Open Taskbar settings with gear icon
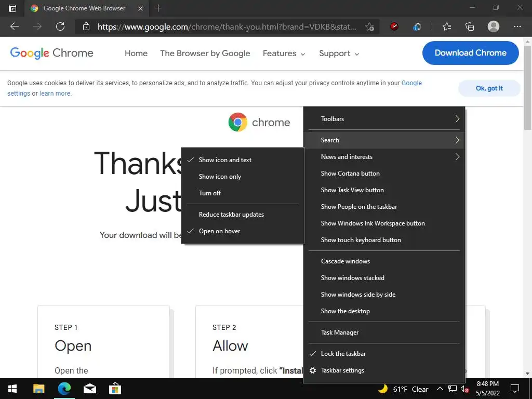Screen dimensions: 532x399 384,370
